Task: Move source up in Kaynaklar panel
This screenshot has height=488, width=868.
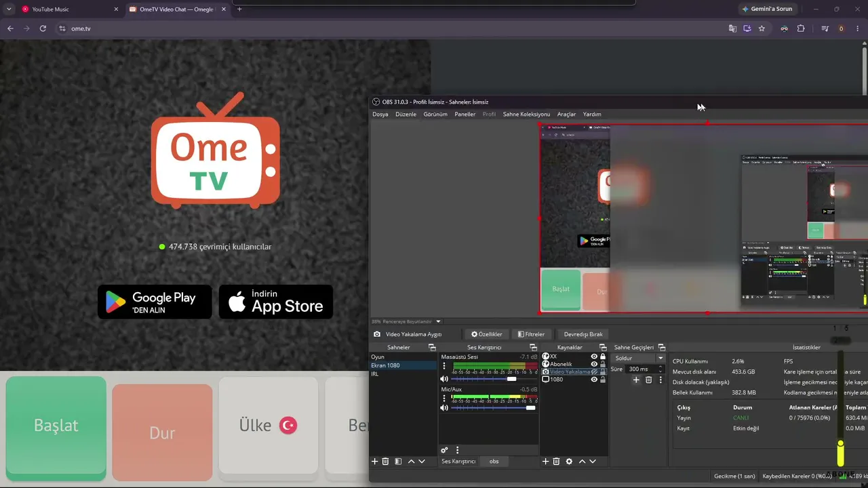Action: (582, 462)
